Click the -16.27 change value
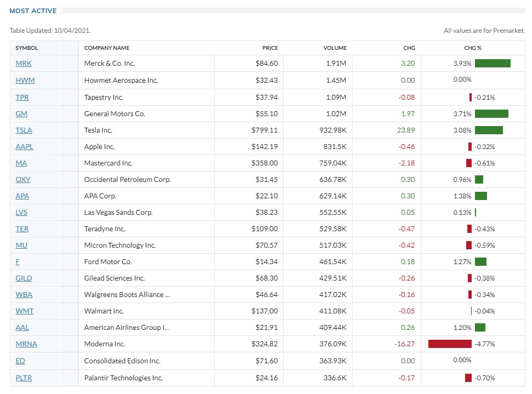532x394 pixels. (404, 344)
